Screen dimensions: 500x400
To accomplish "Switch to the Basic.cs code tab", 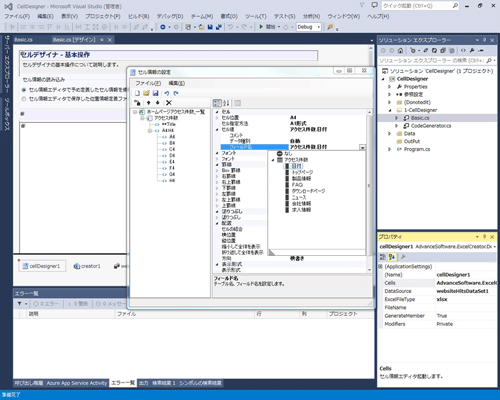I will (23, 40).
